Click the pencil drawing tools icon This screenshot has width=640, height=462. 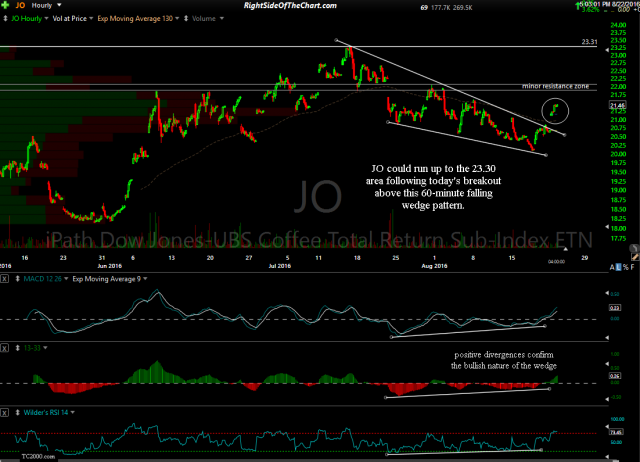point(635,257)
